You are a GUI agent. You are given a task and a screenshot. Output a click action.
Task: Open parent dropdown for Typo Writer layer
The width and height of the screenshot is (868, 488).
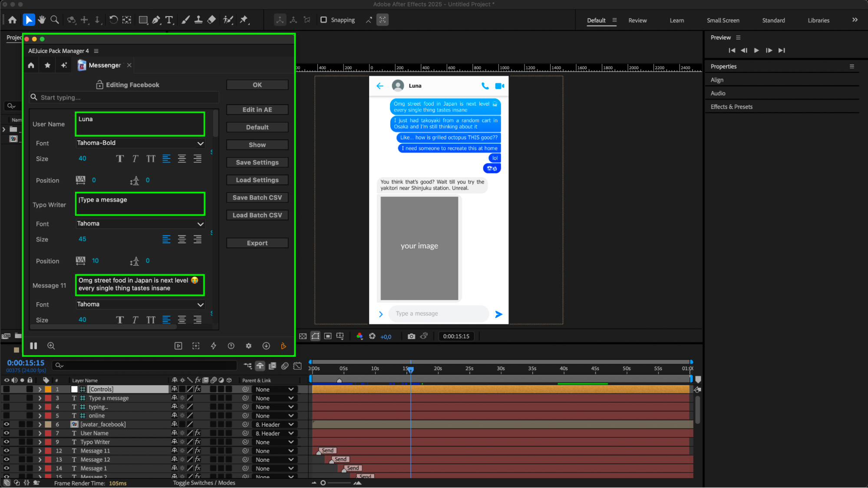274,442
